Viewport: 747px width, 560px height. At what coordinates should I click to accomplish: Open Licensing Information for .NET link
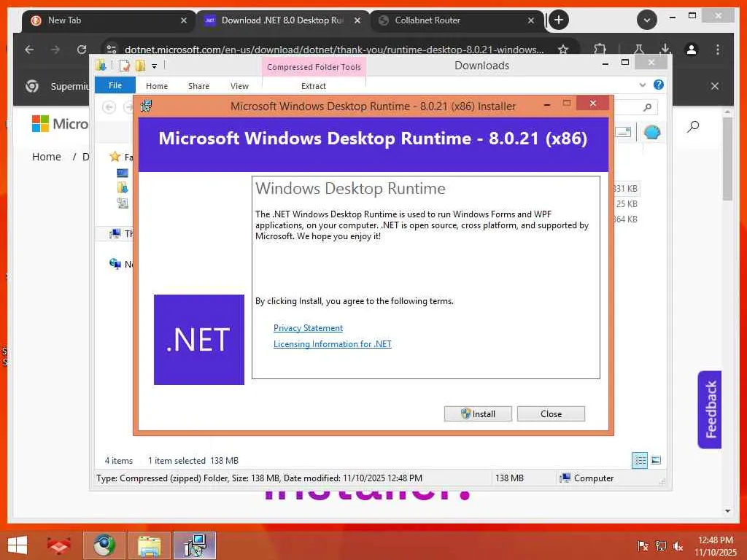point(332,344)
